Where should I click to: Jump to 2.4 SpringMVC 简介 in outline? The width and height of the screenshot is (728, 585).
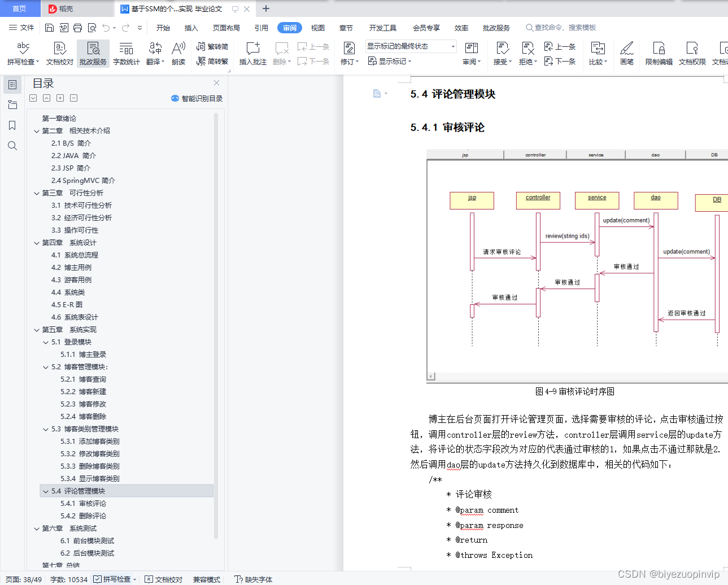[83, 181]
